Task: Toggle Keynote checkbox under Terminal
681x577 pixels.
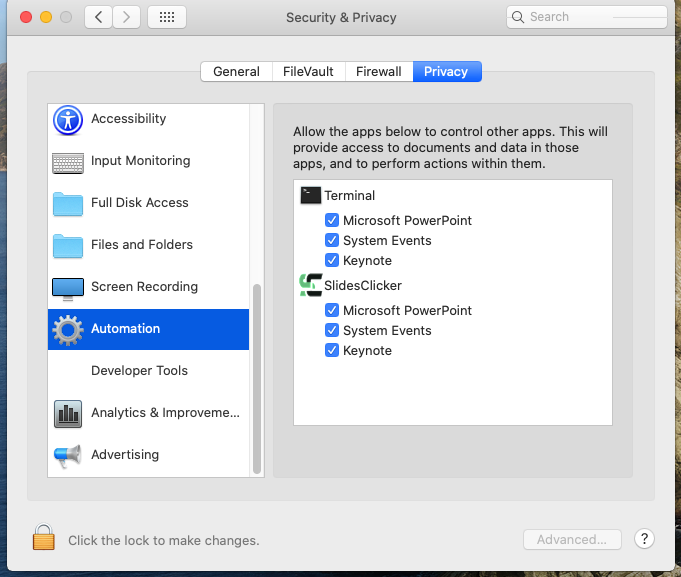Action: [x=332, y=260]
